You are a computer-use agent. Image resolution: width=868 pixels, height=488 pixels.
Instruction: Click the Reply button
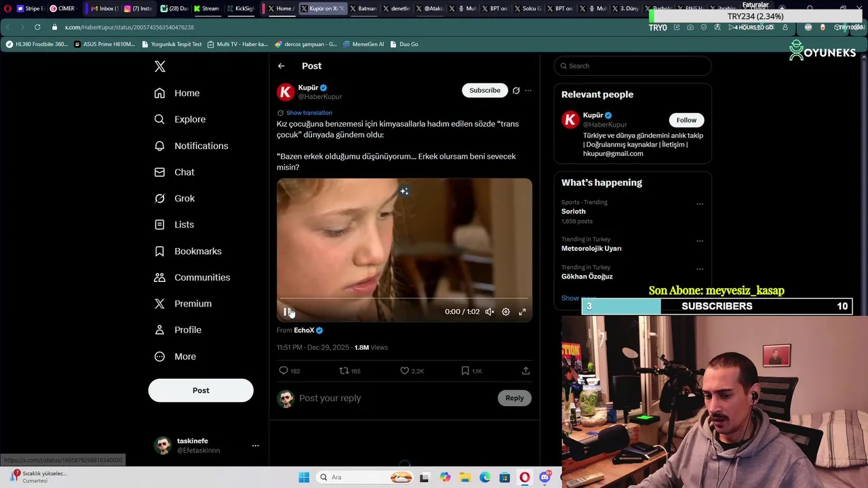coord(515,398)
